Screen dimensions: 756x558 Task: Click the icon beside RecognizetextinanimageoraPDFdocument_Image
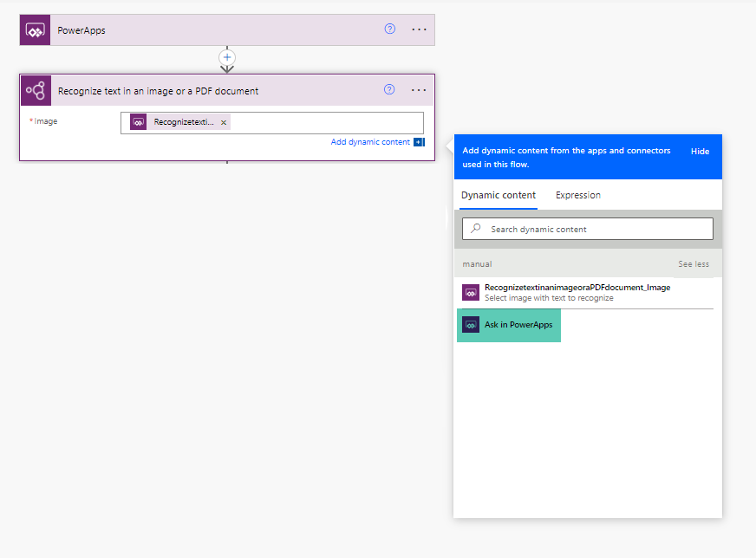click(471, 293)
